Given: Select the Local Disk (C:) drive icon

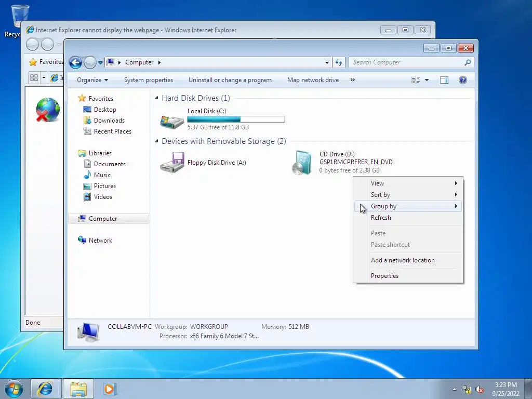Looking at the screenshot, I should tap(172, 121).
